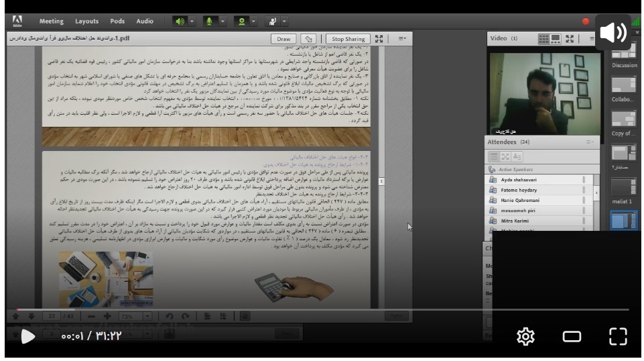Select attendee Ayda shahsavari
Viewport: 644px width, 361px height.
tap(539, 180)
